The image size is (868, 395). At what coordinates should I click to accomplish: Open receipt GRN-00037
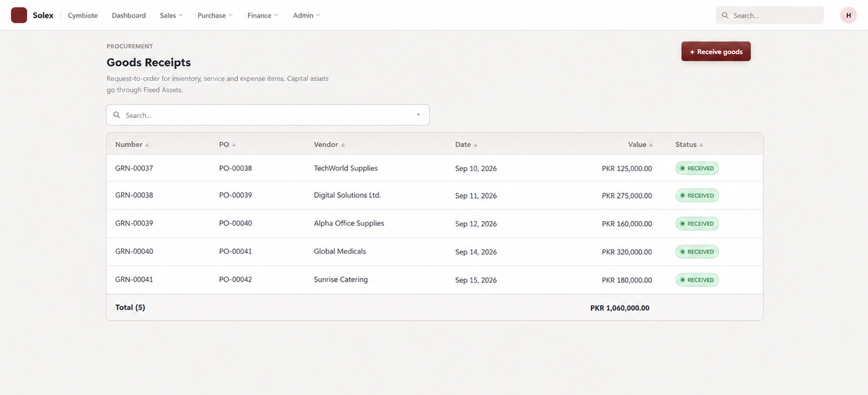pyautogui.click(x=134, y=169)
